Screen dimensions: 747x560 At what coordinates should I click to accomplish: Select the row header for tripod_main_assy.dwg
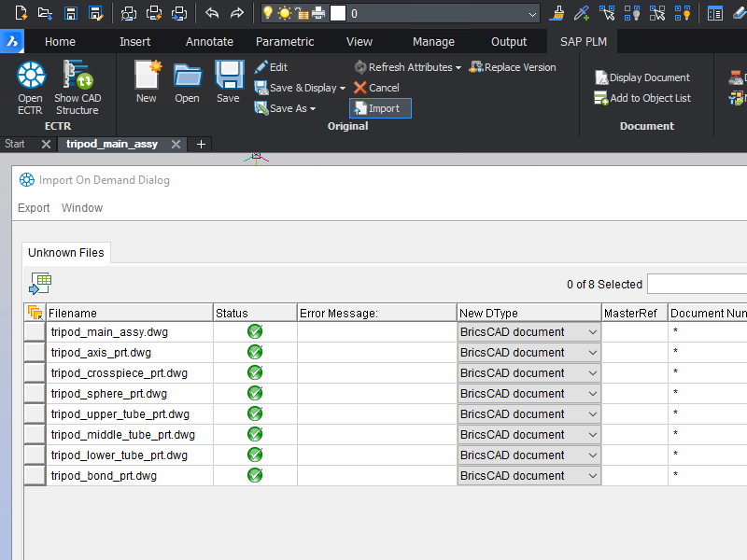pos(35,332)
